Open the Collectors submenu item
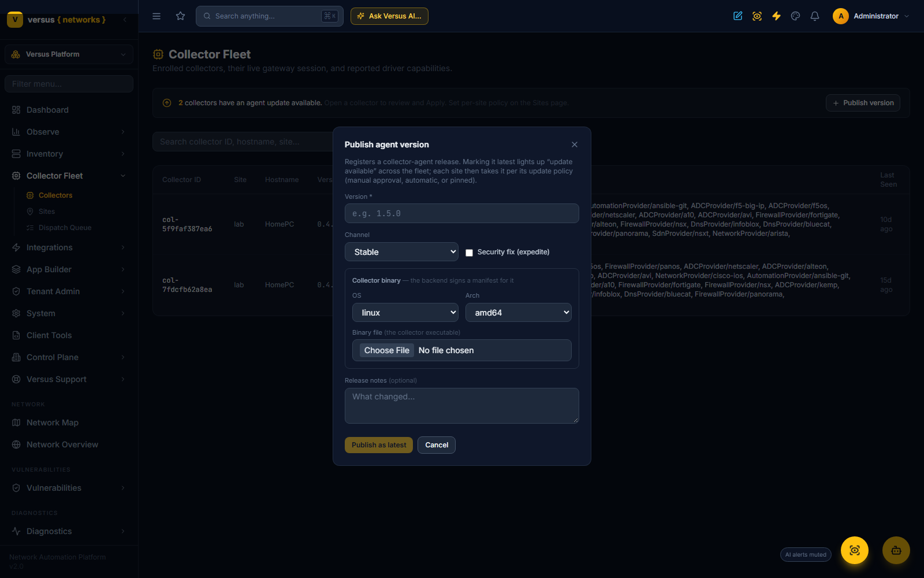The image size is (924, 578). [55, 195]
